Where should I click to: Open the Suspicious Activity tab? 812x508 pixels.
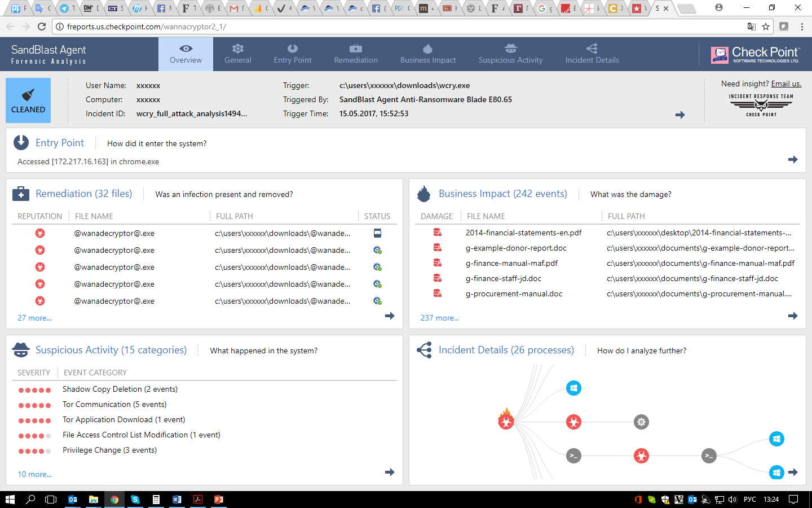pos(510,54)
